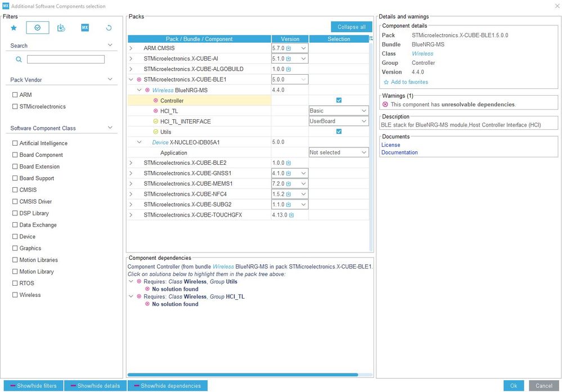Click the reset filters refresh icon
This screenshot has height=392, width=562.
pyautogui.click(x=109, y=28)
